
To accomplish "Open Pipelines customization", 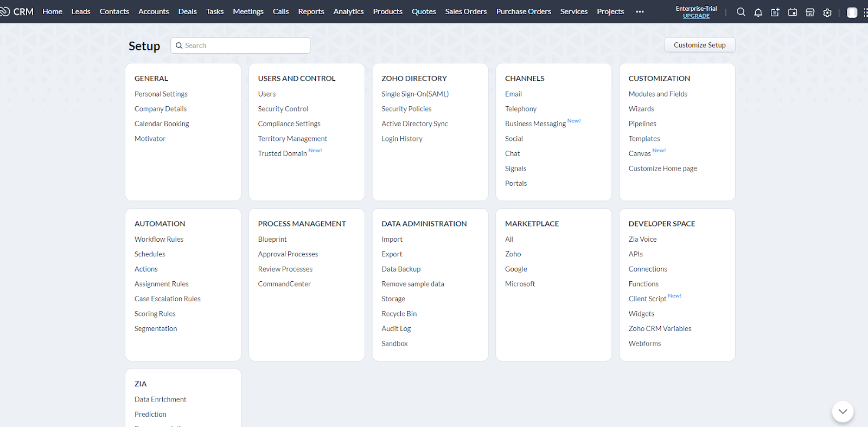I will [x=642, y=124].
